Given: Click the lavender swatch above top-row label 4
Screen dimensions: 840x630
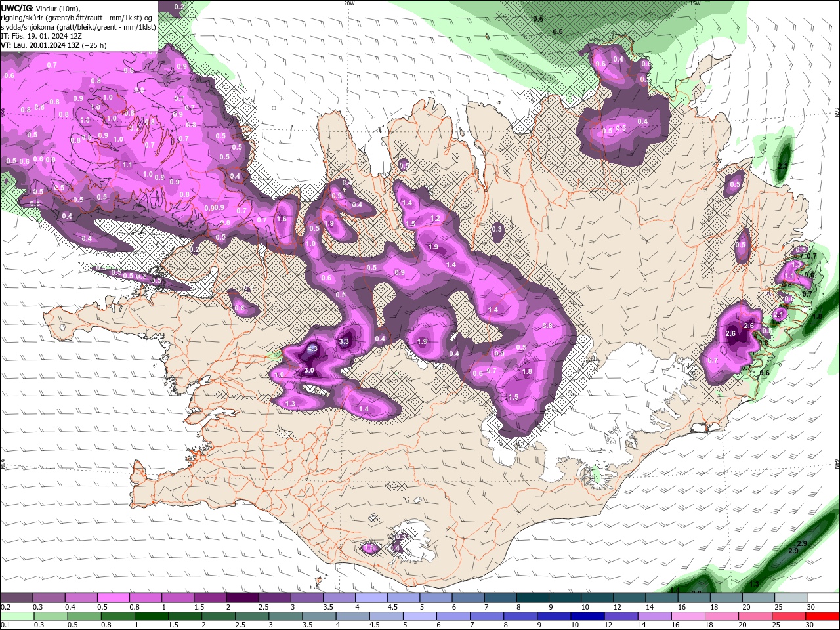Looking at the screenshot, I should pos(371,598).
